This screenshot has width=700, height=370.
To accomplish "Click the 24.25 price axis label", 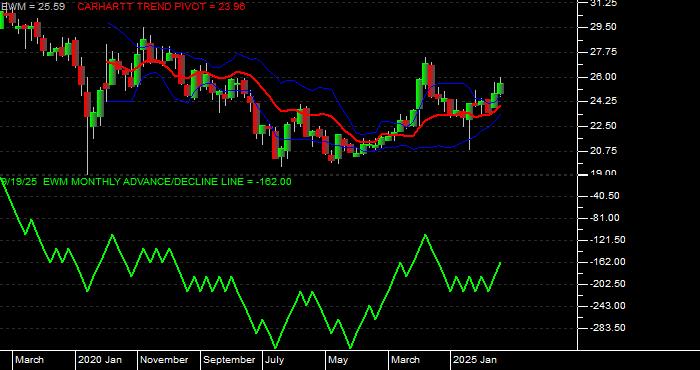I will click(x=604, y=101).
